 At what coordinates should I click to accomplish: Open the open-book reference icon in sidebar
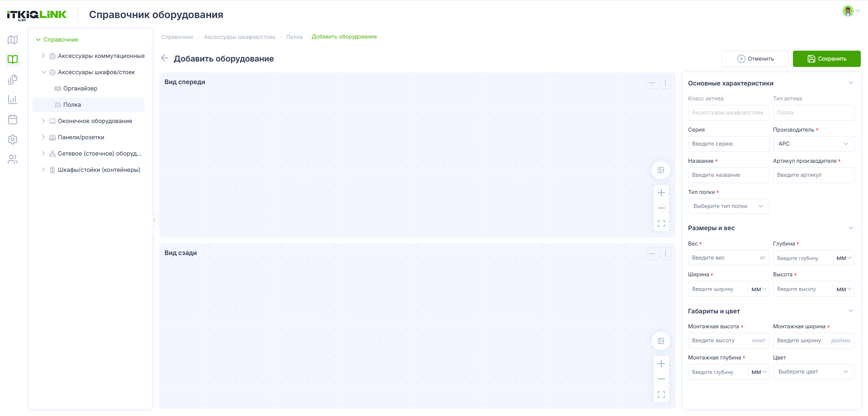pyautogui.click(x=13, y=59)
